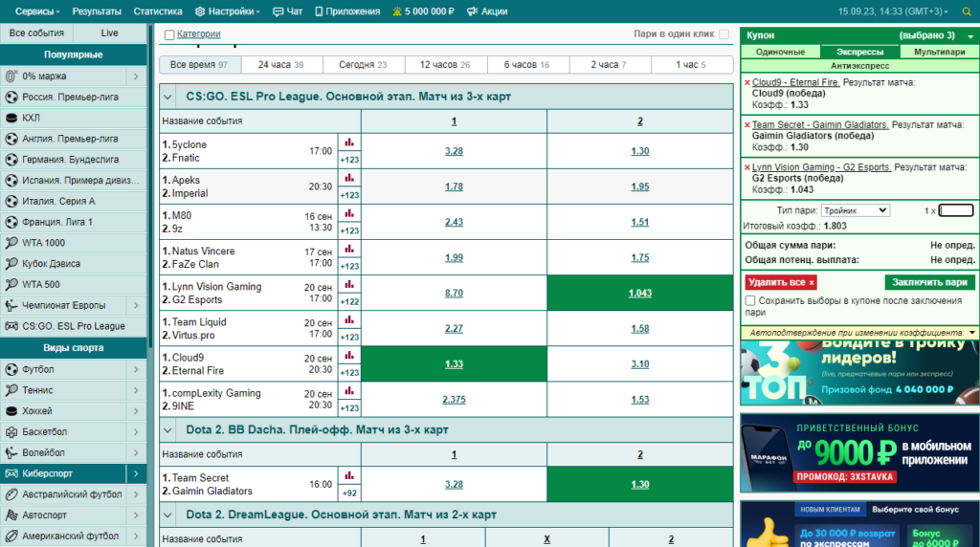Click the КХЛ hockey puck icon
The width and height of the screenshot is (980, 547).
[x=11, y=118]
